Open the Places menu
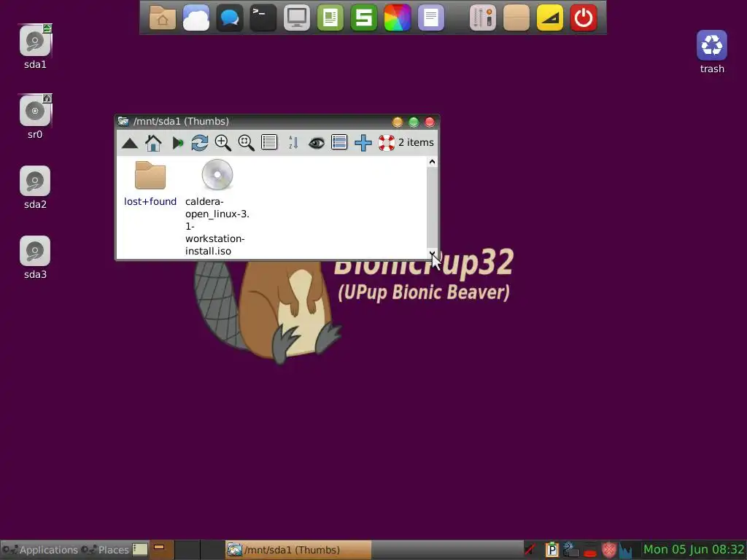The image size is (747, 560). click(x=105, y=550)
